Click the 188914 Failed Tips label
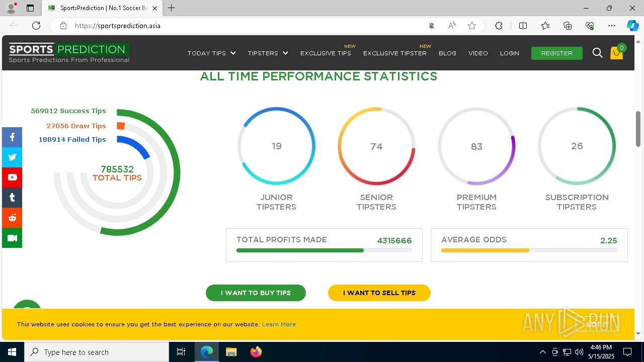The image size is (644, 362). click(x=72, y=140)
